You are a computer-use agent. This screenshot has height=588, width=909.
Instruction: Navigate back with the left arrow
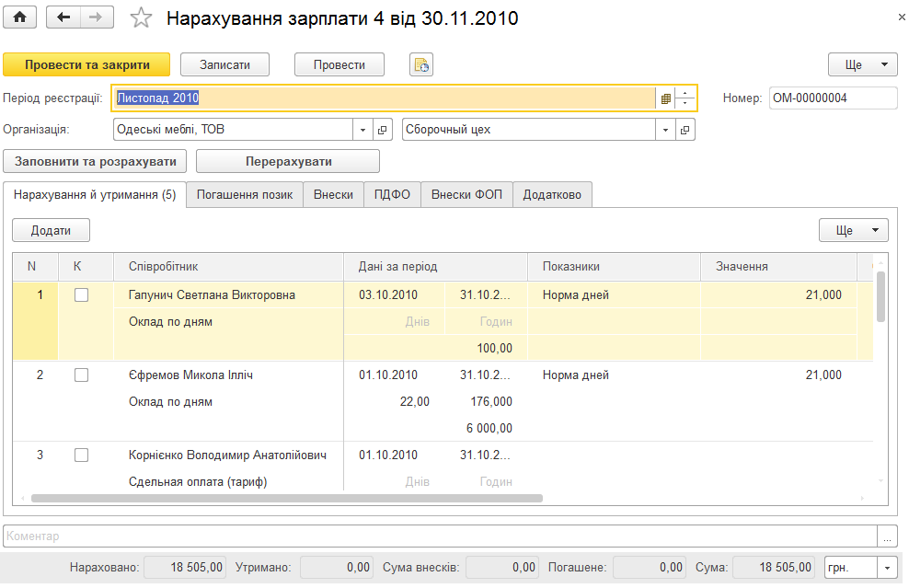(63, 17)
